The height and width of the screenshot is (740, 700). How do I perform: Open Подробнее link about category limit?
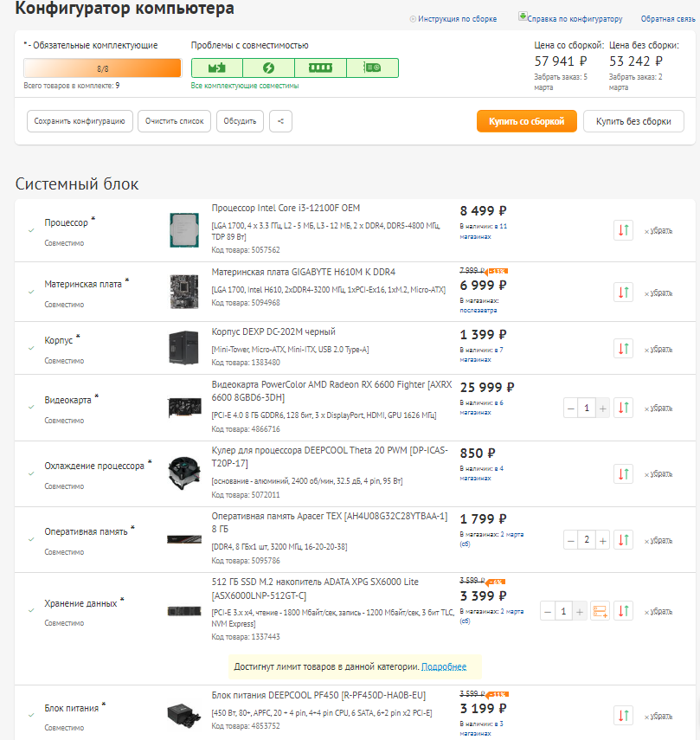(x=443, y=666)
